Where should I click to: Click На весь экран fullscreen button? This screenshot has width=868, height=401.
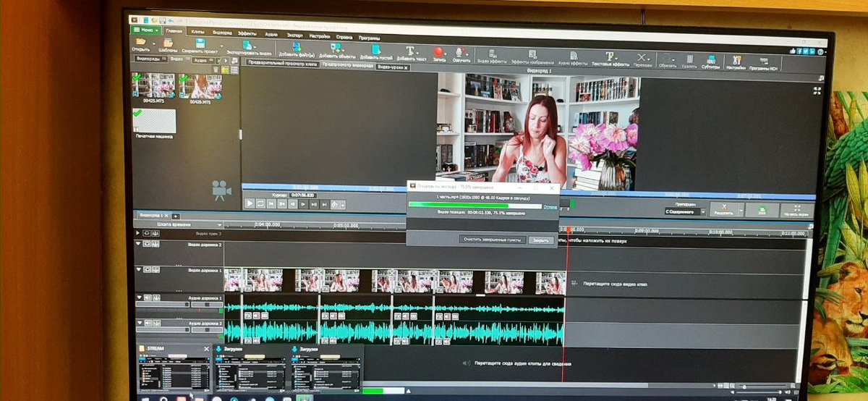[795, 211]
